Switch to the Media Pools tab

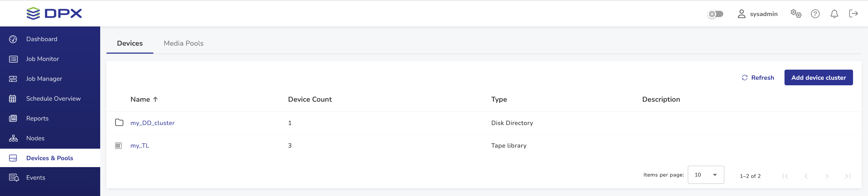point(184,43)
